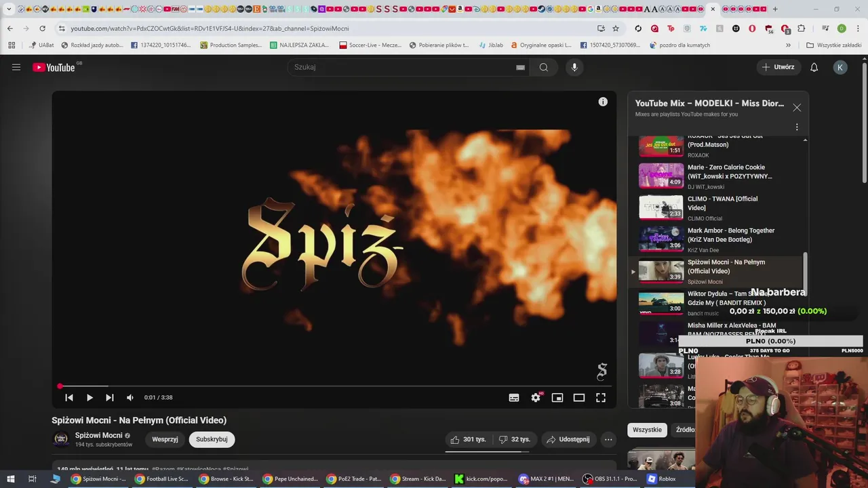This screenshot has width=868, height=488.
Task: Skip to previous video in mix
Action: pyautogui.click(x=69, y=398)
